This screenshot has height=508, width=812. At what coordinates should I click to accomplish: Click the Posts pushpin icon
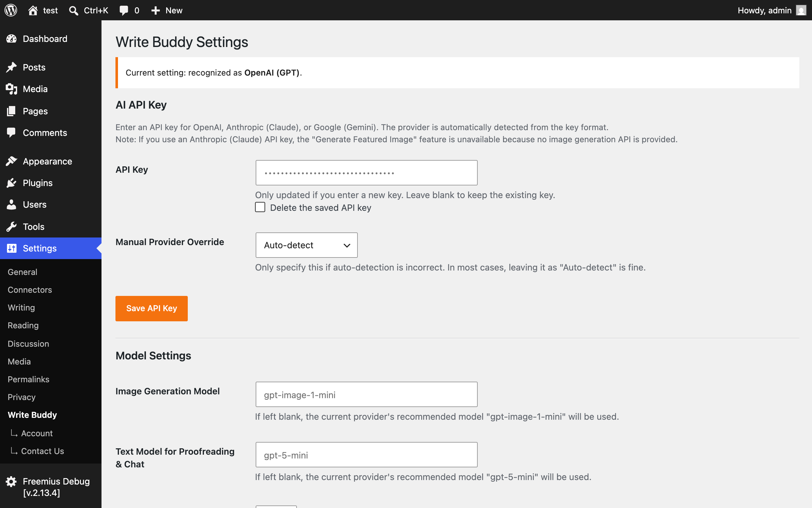pyautogui.click(x=11, y=67)
